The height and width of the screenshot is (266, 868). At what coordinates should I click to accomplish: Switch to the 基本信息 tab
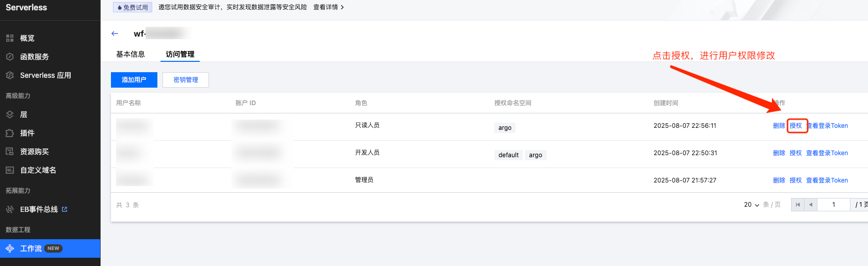(131, 54)
